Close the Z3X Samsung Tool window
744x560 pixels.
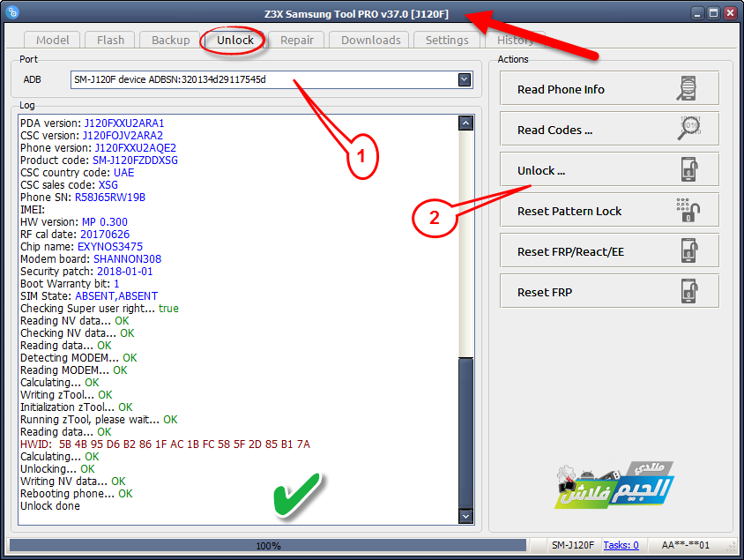pos(730,13)
